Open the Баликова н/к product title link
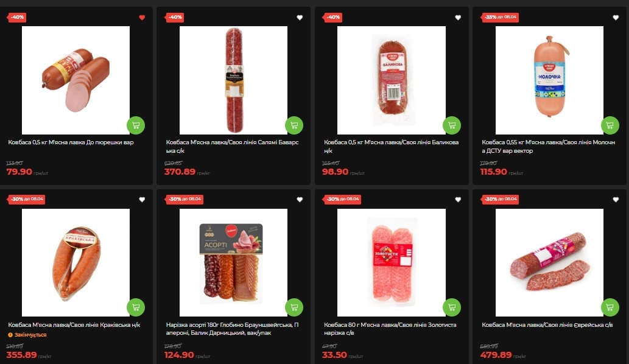 click(x=391, y=146)
